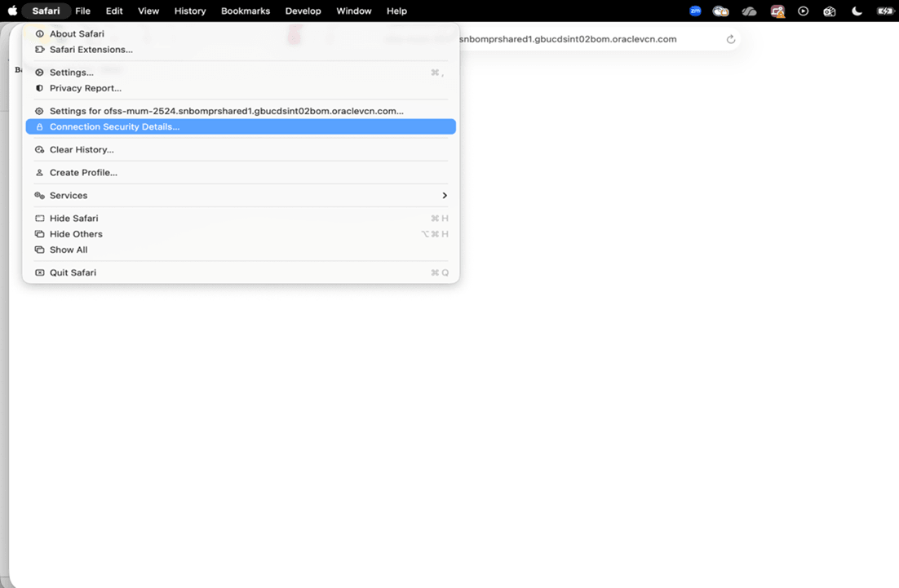Select Connection Security Details…
Screen dimensions: 899x588
(241, 126)
